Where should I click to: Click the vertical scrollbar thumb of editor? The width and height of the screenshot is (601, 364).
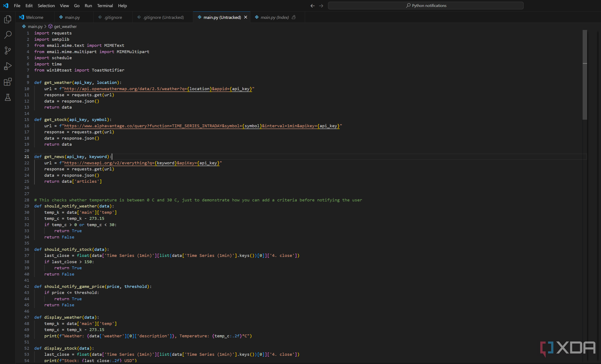point(585,75)
